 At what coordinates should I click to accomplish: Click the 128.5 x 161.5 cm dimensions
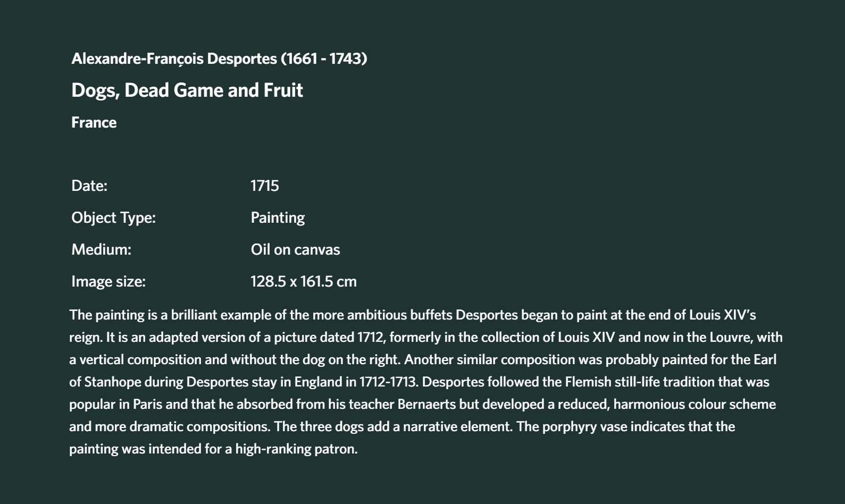pyautogui.click(x=304, y=281)
